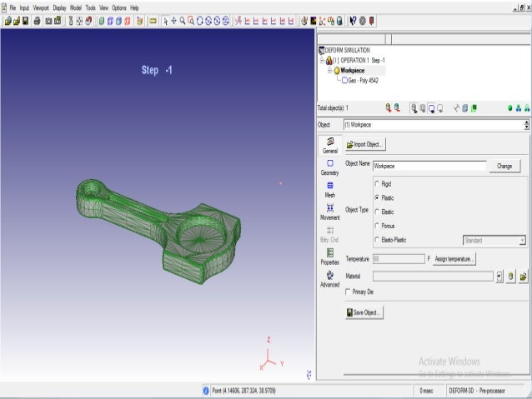The height and width of the screenshot is (399, 532).
Task: Click the yellow Workpiece object icon in the tree
Action: click(337, 71)
